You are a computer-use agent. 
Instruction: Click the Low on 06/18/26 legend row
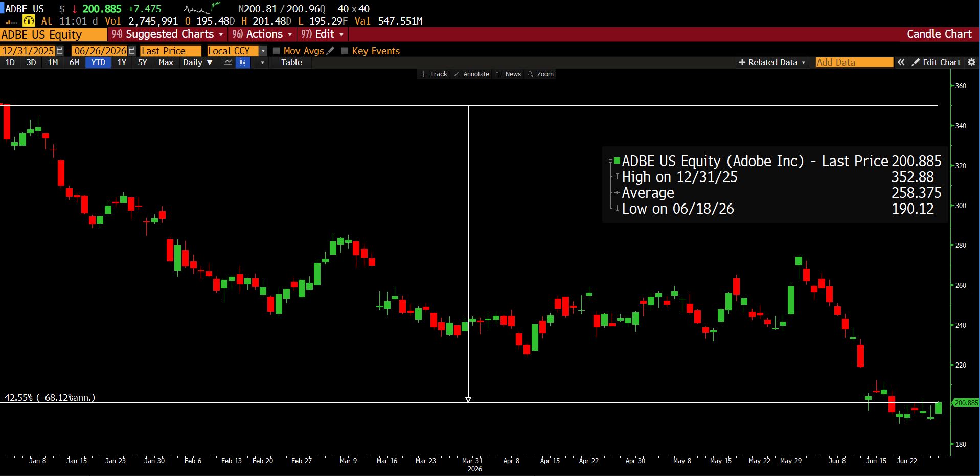(777, 209)
